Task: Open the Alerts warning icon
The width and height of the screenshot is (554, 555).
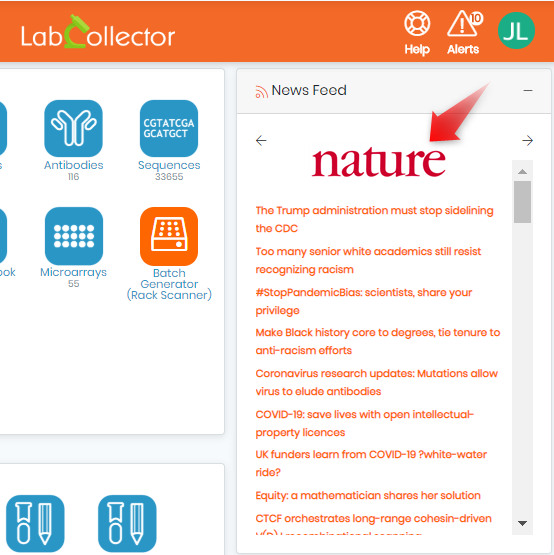Action: click(x=463, y=24)
